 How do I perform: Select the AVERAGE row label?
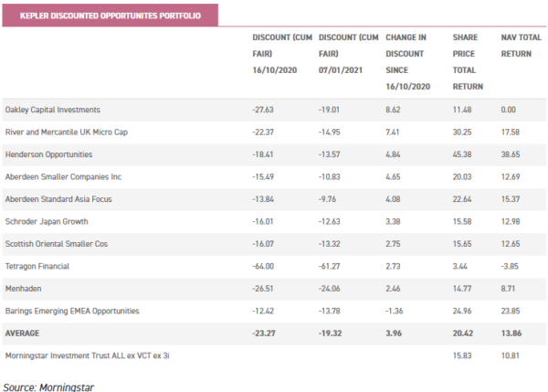coord(25,334)
